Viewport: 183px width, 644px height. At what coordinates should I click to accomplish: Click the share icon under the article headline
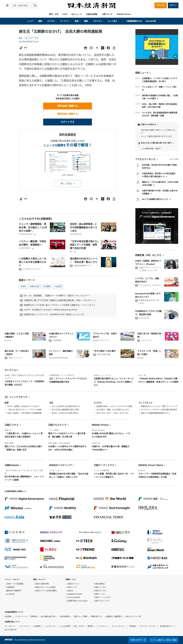pyautogui.click(x=114, y=48)
